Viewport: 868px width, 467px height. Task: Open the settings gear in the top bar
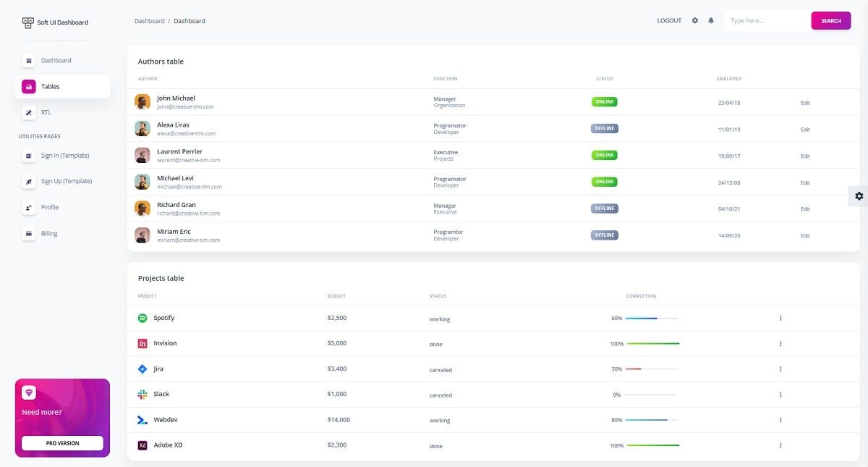pyautogui.click(x=694, y=20)
